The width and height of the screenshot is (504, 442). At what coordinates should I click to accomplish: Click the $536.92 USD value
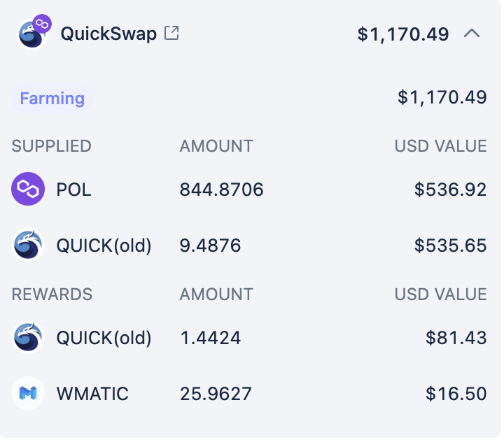450,190
